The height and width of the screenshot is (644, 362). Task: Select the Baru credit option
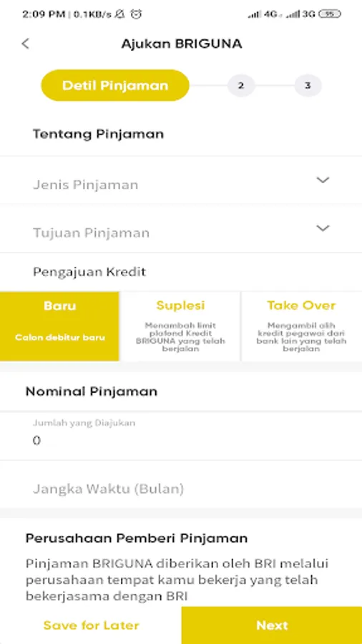click(x=60, y=326)
